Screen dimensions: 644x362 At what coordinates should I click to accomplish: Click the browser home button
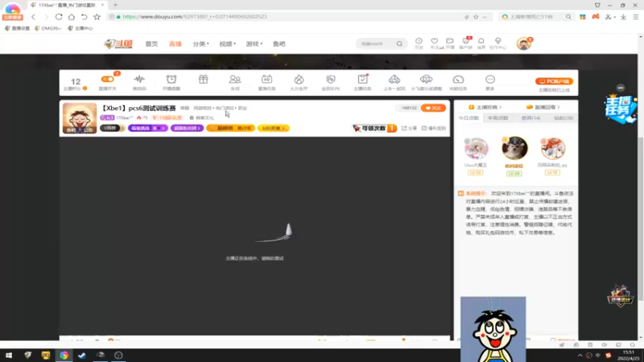click(x=72, y=17)
